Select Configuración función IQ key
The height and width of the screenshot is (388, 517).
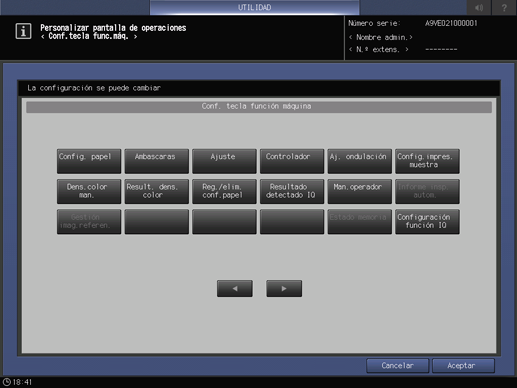coord(427,222)
